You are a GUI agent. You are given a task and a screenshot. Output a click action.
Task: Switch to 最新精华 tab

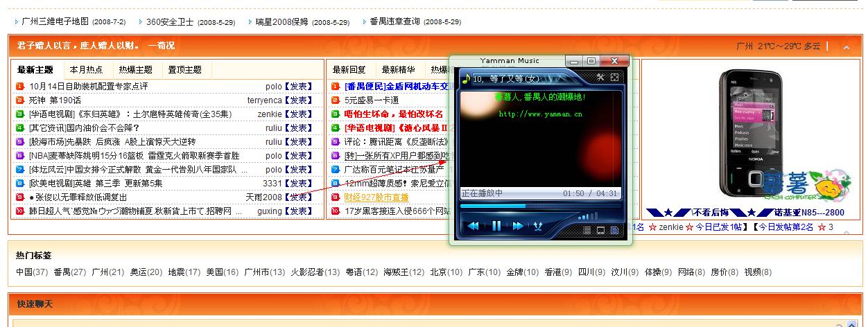point(399,70)
